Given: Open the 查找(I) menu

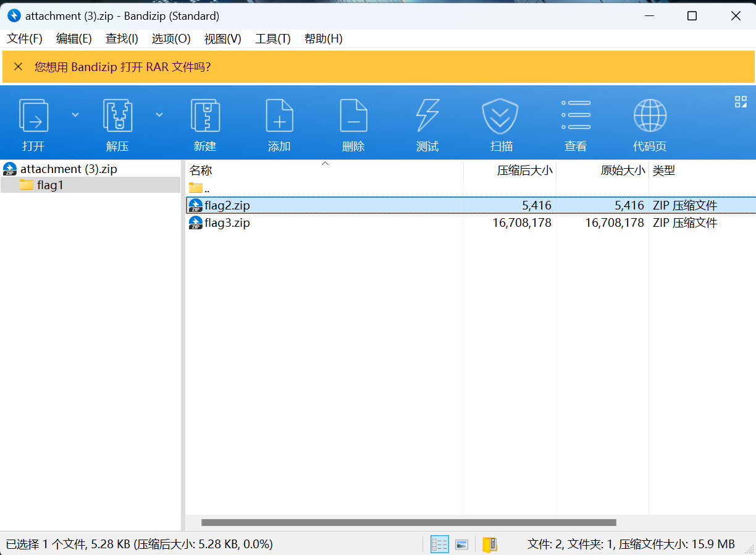Looking at the screenshot, I should click(x=122, y=39).
